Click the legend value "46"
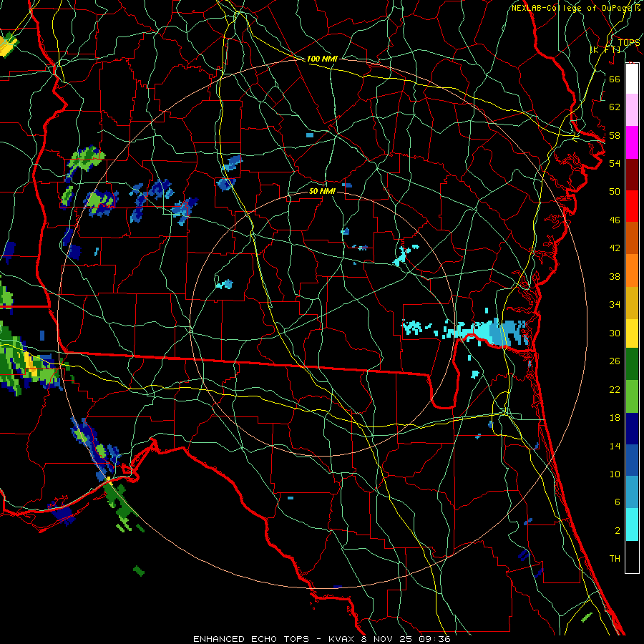This screenshot has height=644, width=644. pos(615,220)
